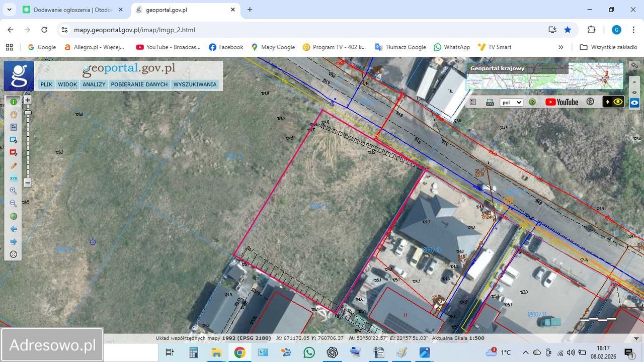Open the pol language dropdown
644x362 pixels.
tap(511, 102)
